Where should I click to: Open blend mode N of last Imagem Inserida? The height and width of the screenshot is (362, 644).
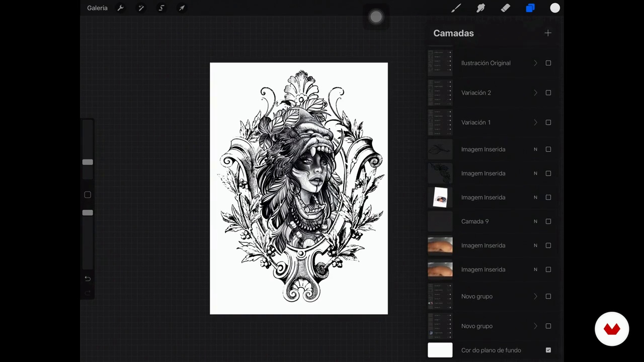point(535,269)
